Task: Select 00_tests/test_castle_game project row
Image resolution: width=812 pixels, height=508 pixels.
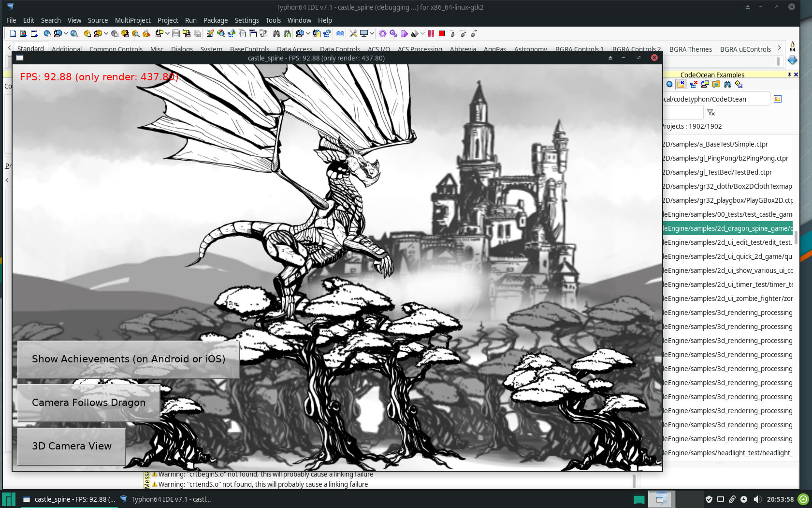Action: click(727, 214)
